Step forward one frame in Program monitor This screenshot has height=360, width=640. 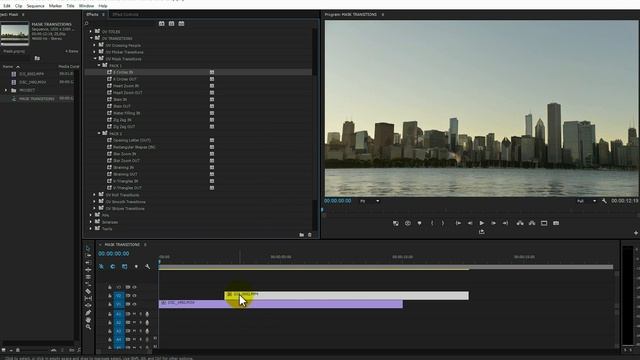(493, 223)
